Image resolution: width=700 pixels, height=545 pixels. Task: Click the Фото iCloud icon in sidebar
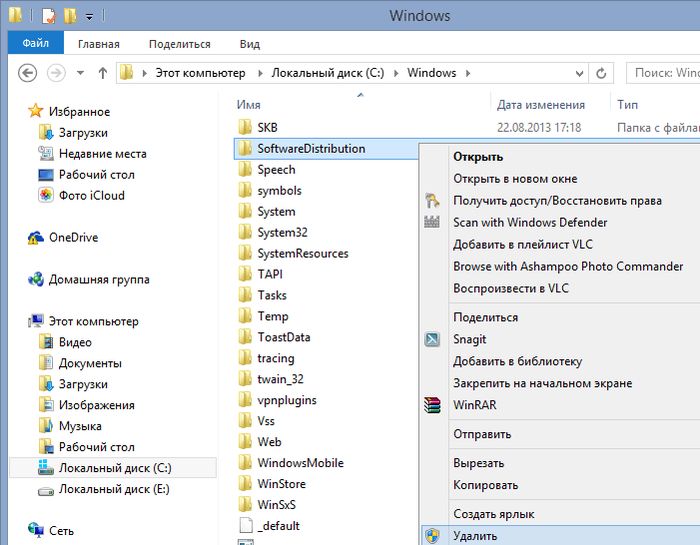tap(45, 196)
